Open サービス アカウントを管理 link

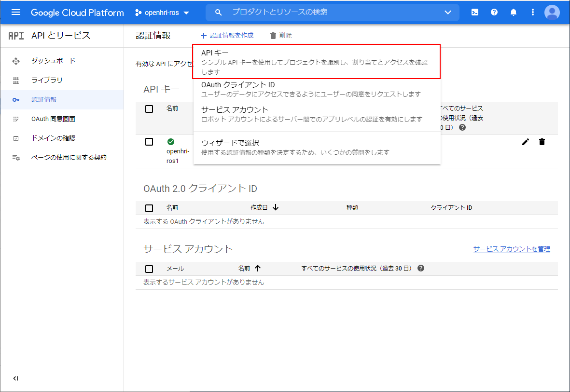pos(512,249)
